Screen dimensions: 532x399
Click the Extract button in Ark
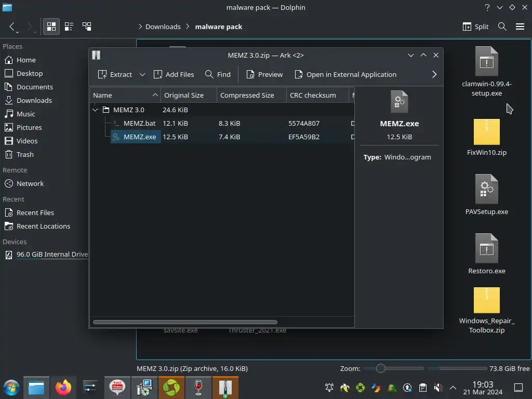point(115,74)
